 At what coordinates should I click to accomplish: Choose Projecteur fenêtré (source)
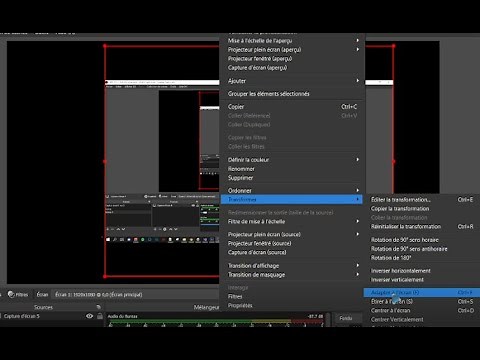pyautogui.click(x=292, y=243)
